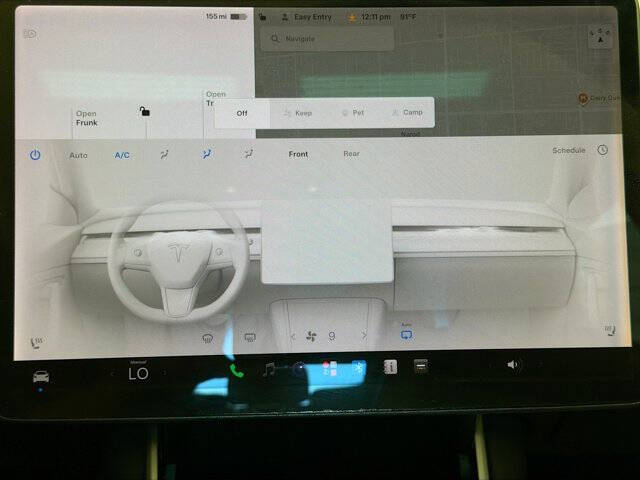Viewport: 640px width, 480px height.
Task: Switch to the Front climate tab
Action: [298, 154]
